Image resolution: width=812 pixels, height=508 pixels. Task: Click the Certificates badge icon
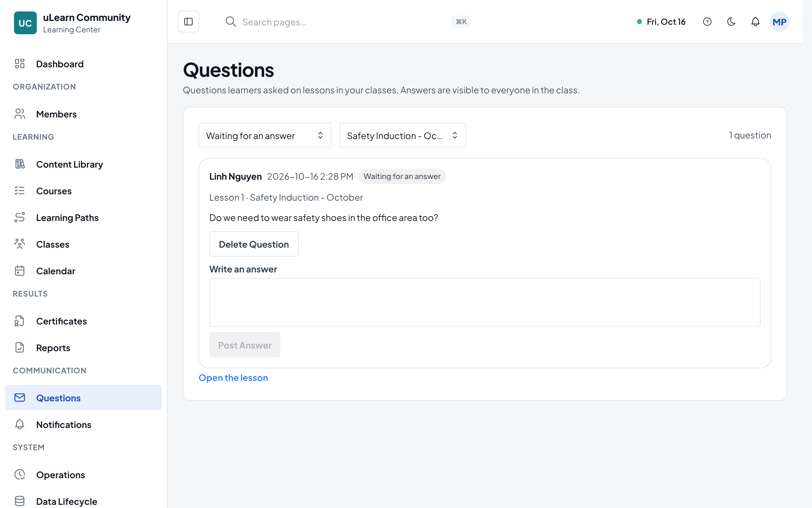point(19,321)
